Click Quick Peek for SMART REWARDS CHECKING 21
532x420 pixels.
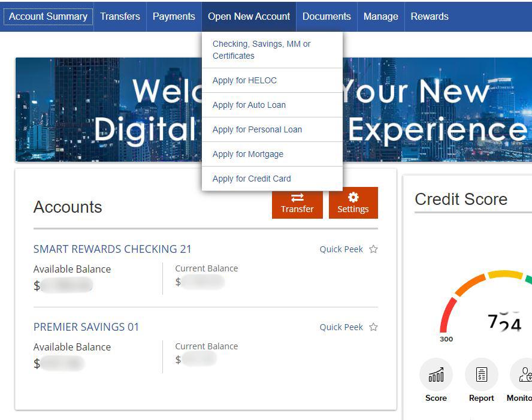[341, 249]
